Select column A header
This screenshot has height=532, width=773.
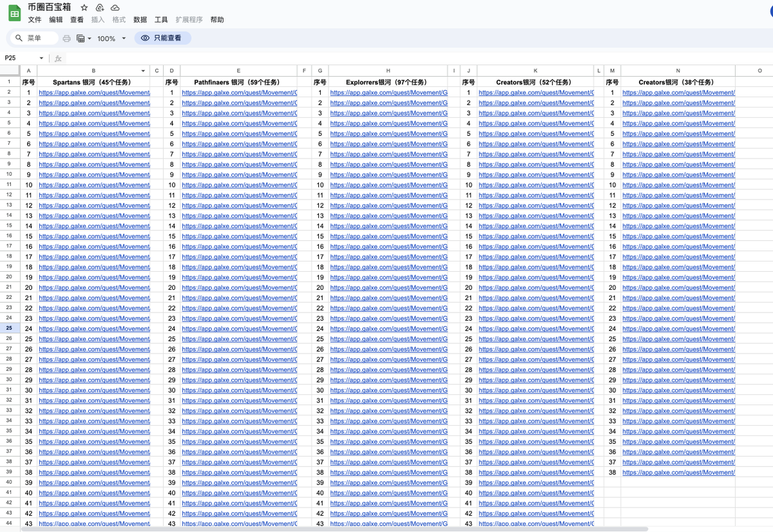28,70
